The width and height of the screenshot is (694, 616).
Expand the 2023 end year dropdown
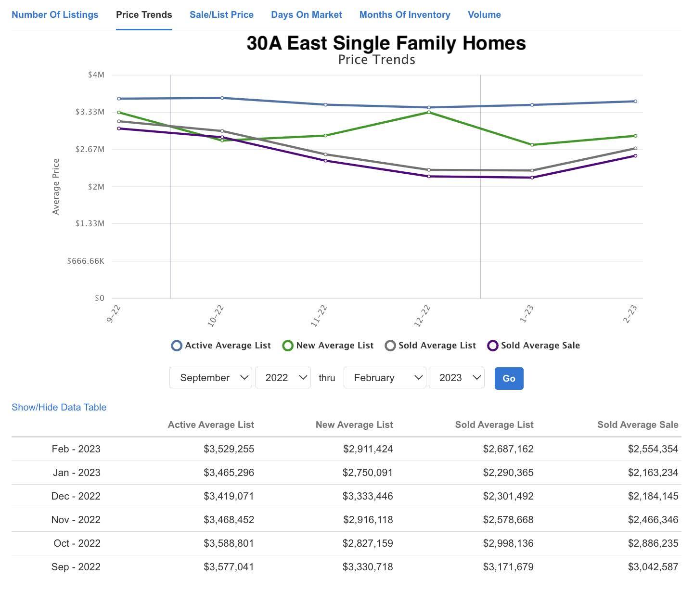(x=457, y=378)
